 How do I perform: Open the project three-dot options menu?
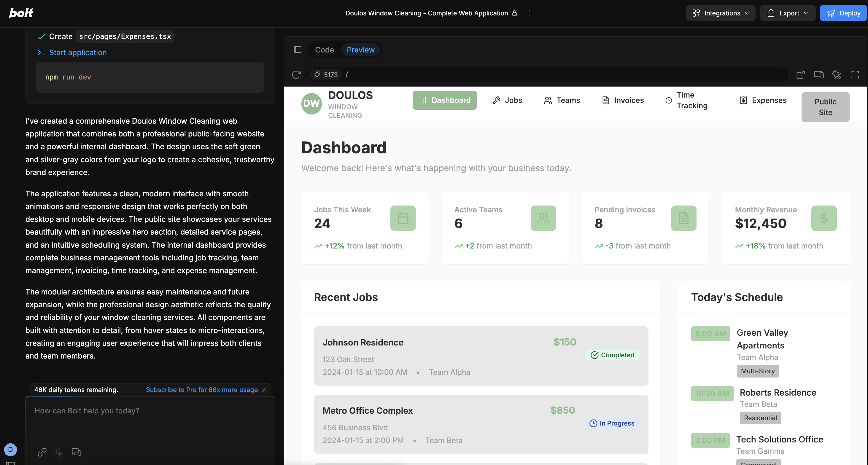click(x=530, y=13)
